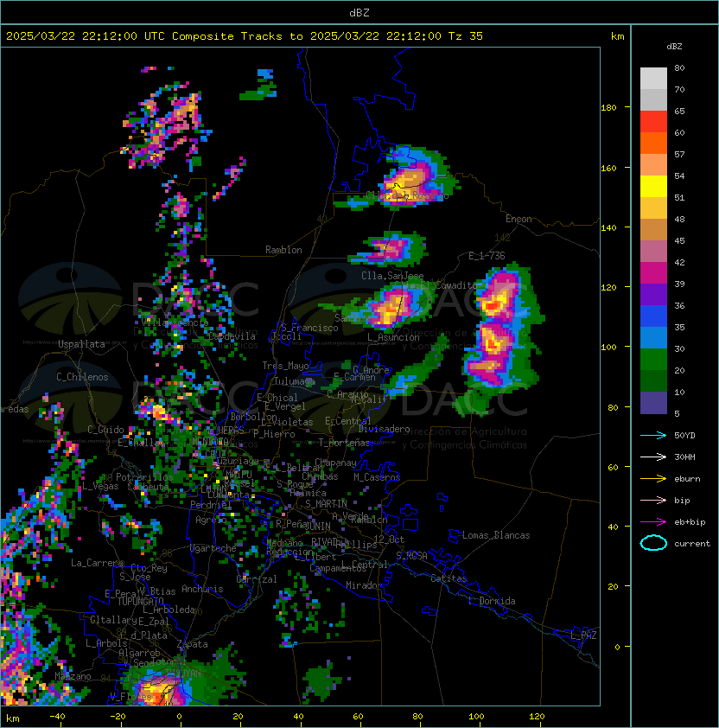Click the white 30HM track arrow in legend
Screen dimensions: 719x728
pyautogui.click(x=653, y=457)
